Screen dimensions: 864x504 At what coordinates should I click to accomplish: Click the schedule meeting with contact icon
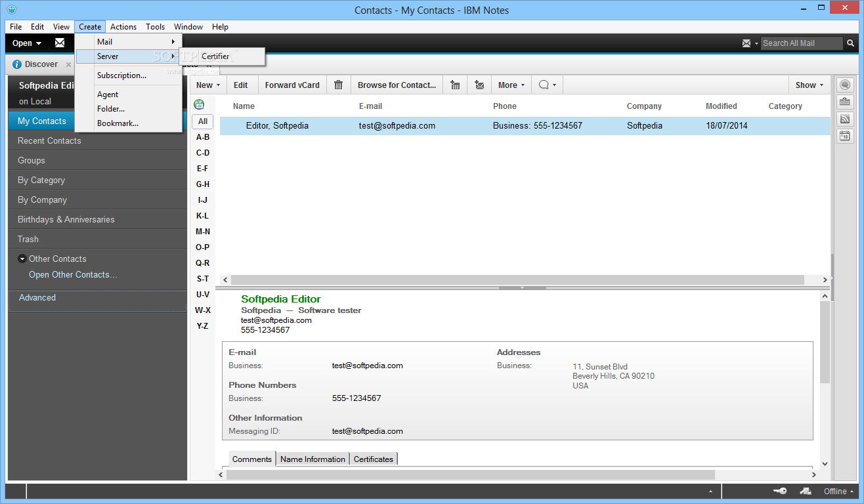(455, 85)
